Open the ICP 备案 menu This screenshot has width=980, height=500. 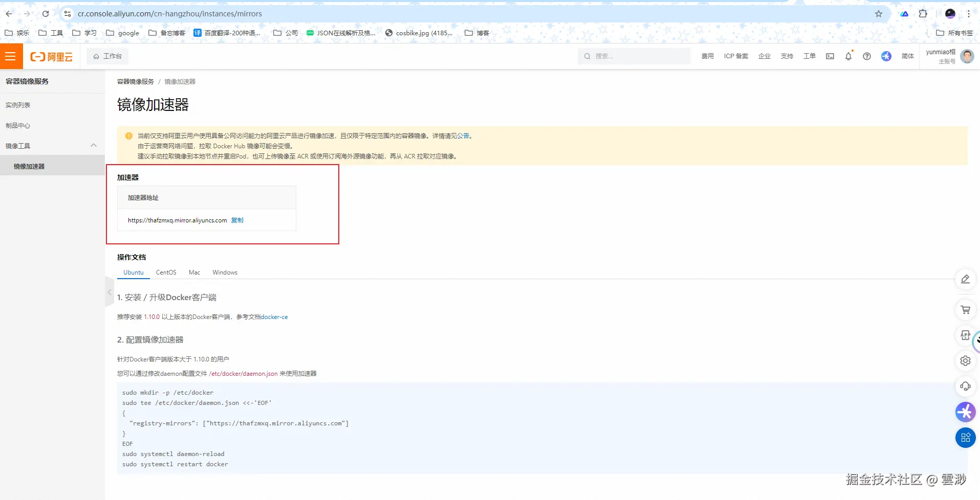[736, 56]
